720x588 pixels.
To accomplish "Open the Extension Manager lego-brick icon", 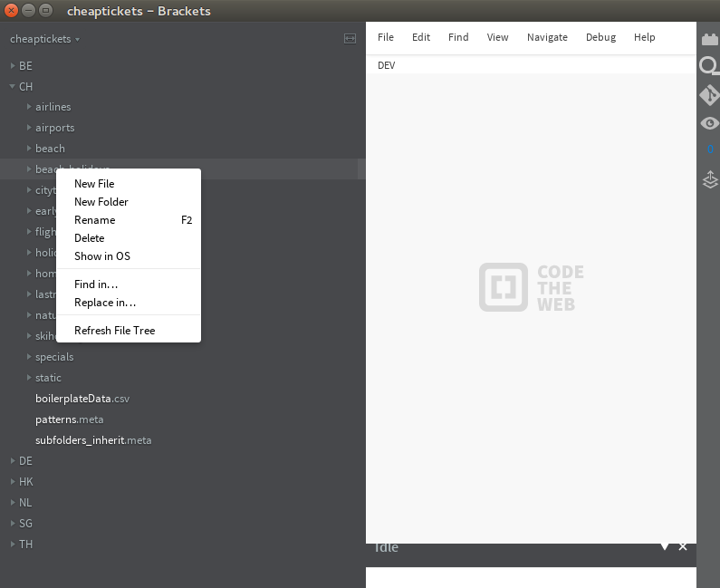I will (710, 40).
